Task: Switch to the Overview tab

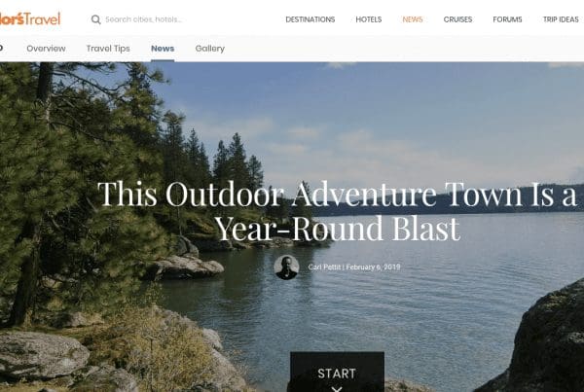Action: (46, 49)
